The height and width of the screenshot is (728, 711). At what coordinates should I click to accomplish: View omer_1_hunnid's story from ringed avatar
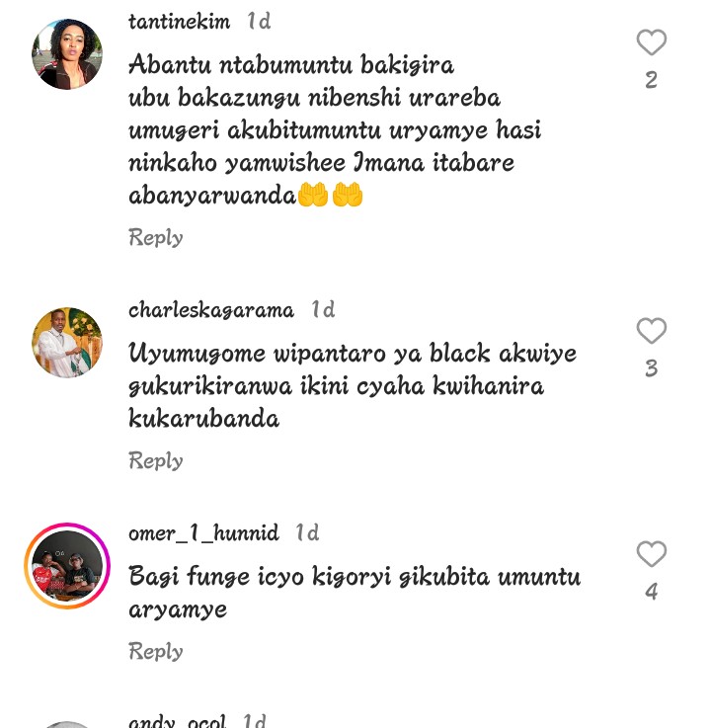pos(67,565)
